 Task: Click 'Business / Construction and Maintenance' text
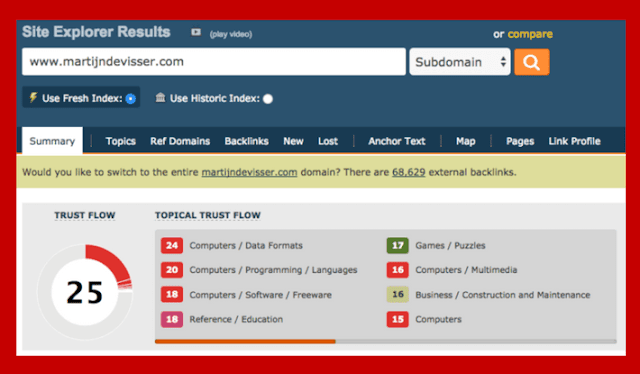click(503, 295)
